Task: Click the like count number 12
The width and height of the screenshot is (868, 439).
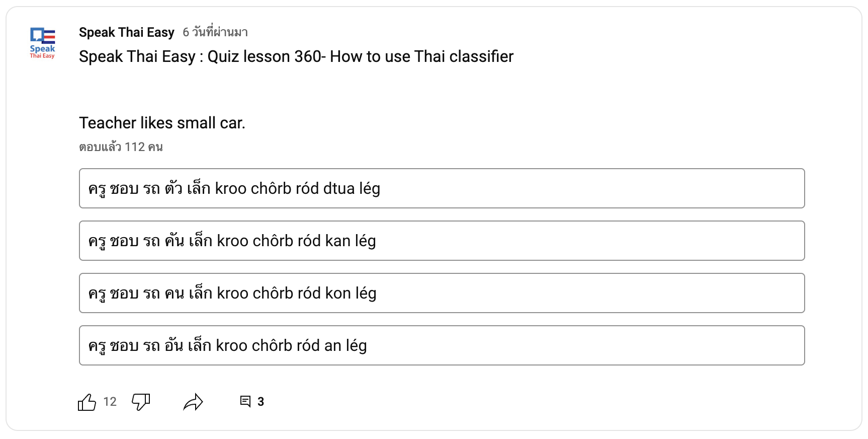Action: [110, 402]
